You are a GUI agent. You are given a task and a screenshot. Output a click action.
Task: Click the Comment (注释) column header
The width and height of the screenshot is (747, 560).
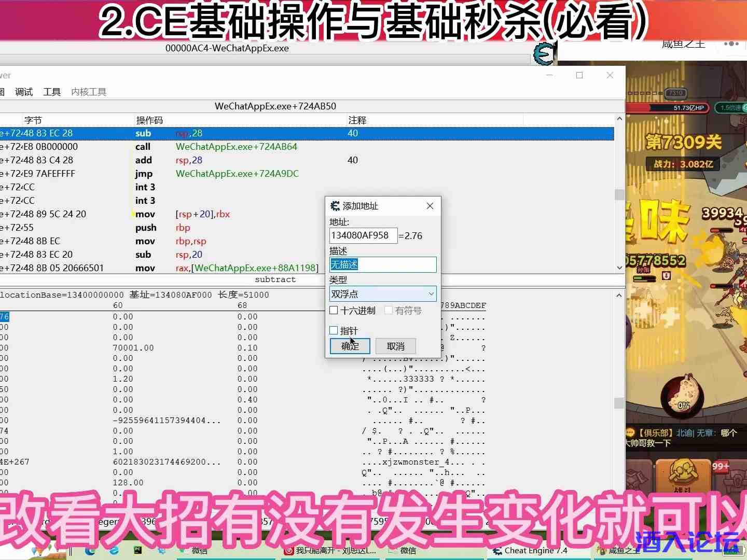coord(357,120)
